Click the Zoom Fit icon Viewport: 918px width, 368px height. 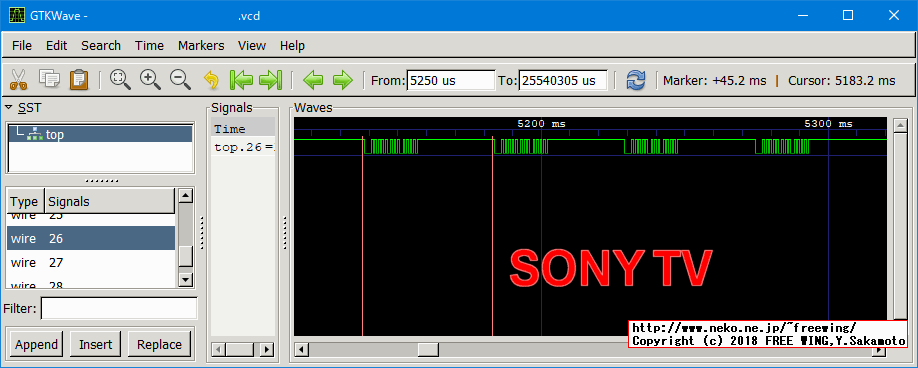(120, 80)
